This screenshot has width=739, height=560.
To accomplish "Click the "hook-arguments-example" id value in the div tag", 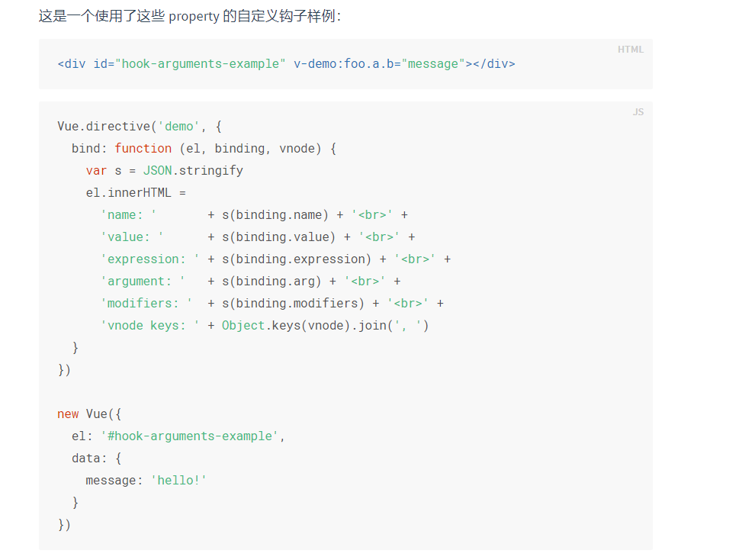I will point(201,64).
